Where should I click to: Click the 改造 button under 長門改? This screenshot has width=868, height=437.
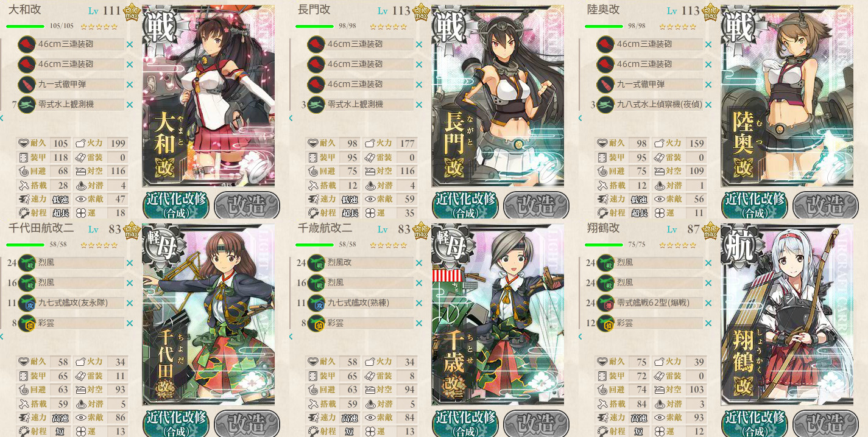536,206
